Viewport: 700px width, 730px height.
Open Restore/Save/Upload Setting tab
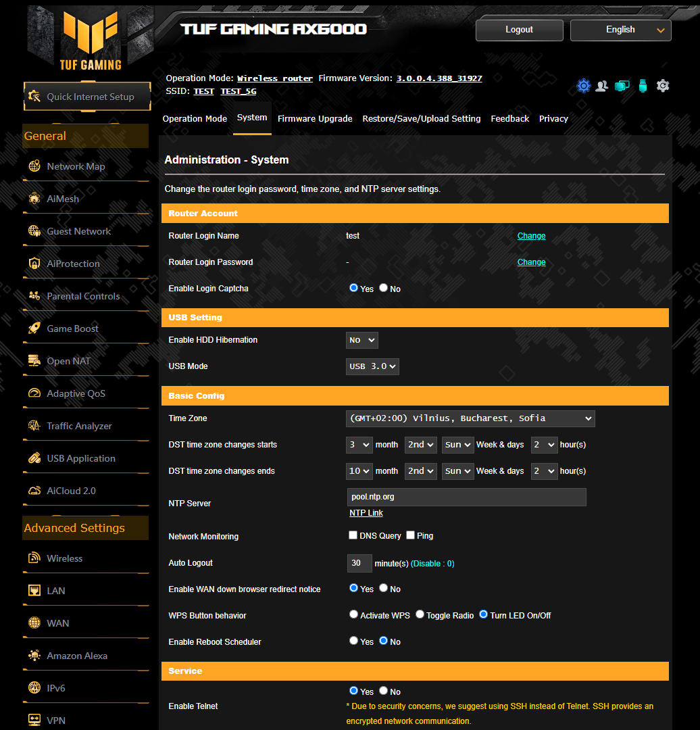[x=421, y=119]
